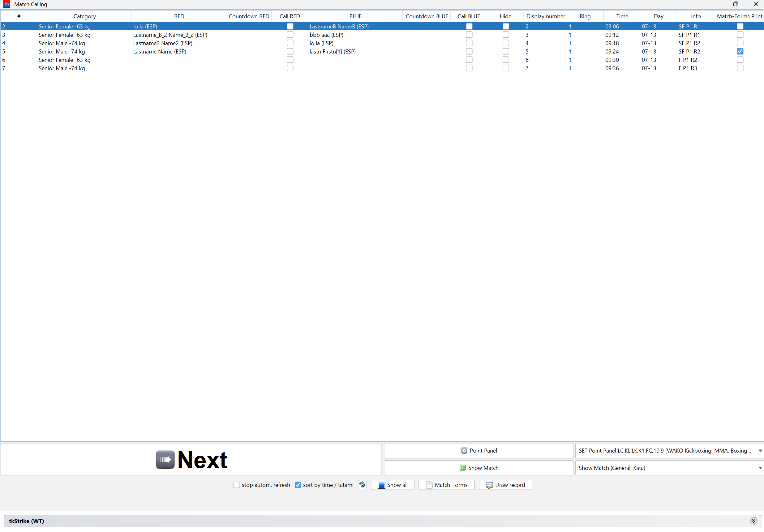Click the Info column header

click(x=695, y=16)
